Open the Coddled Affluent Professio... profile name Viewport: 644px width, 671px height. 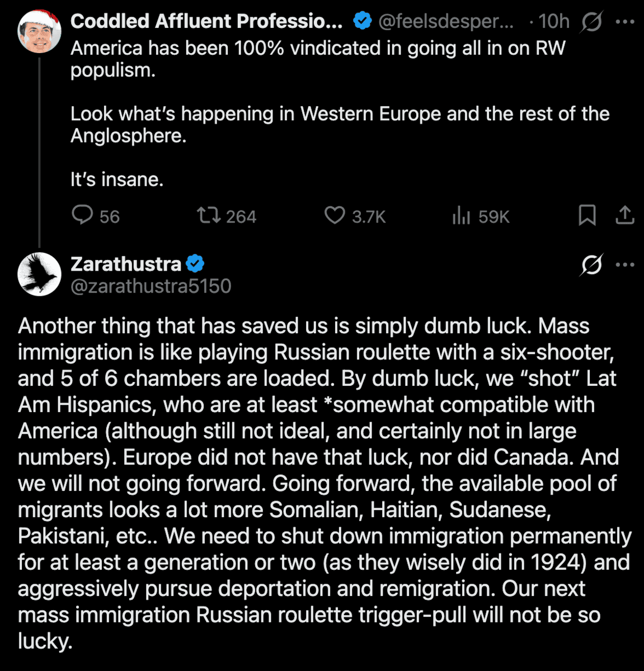click(x=206, y=21)
